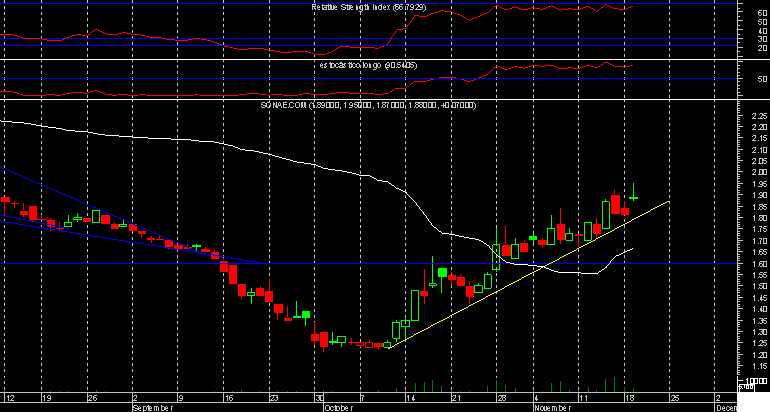This screenshot has width=770, height=412.
Task: Click the September month label
Action: tap(153, 408)
